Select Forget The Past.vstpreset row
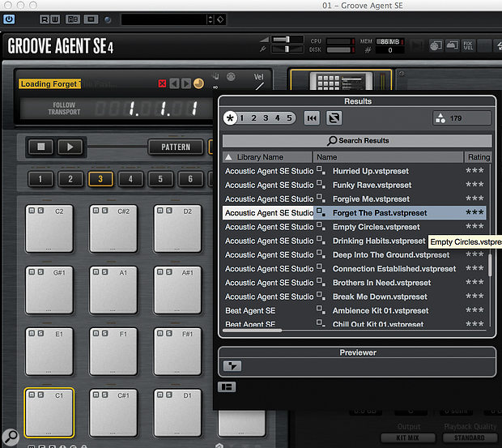 click(355, 212)
